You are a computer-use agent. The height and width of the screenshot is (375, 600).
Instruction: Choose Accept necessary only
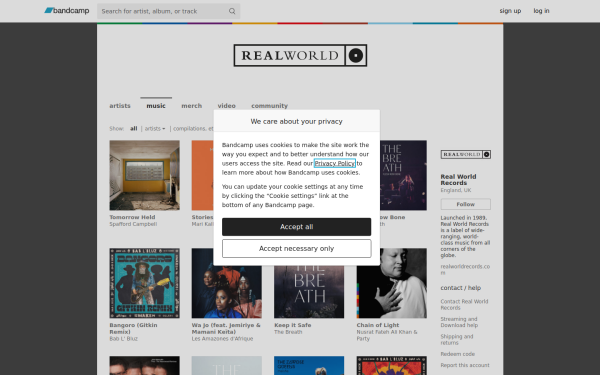click(297, 248)
